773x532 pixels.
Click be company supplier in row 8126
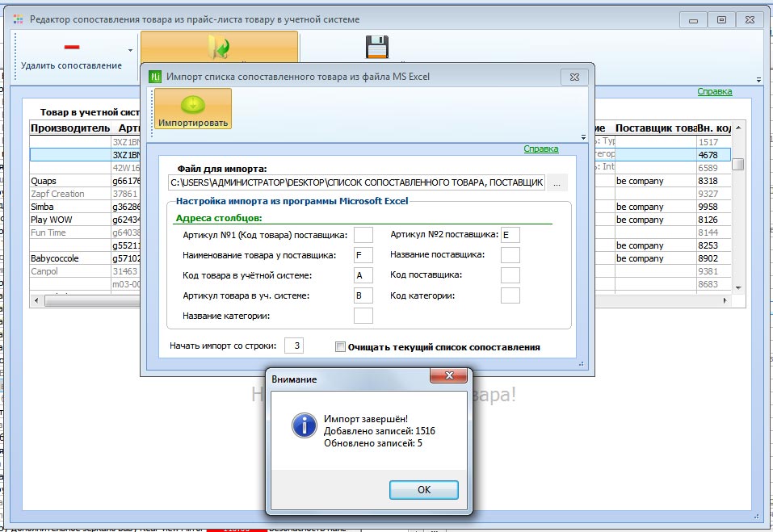click(656, 220)
